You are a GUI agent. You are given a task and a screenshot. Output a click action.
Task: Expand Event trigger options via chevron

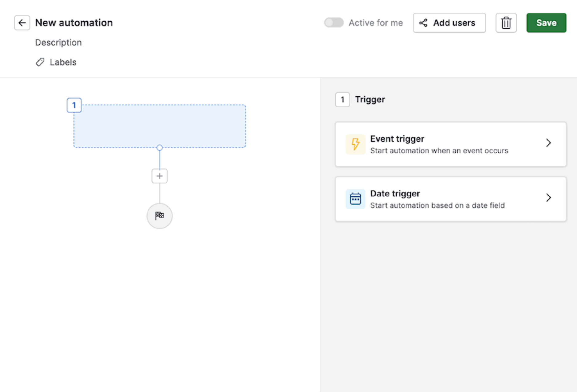click(x=549, y=143)
